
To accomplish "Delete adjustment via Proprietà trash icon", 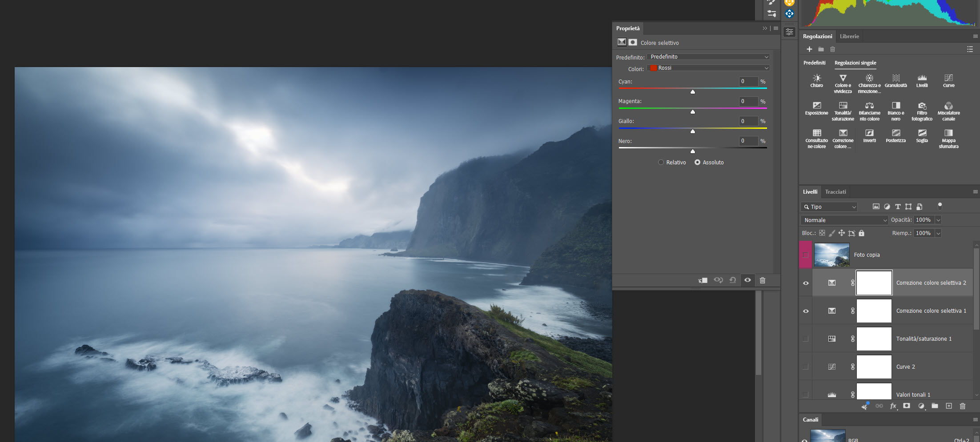I will coord(762,280).
